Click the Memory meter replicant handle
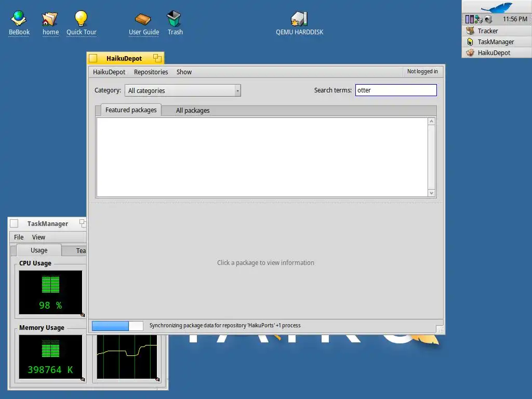The image size is (532, 399). coord(83,379)
